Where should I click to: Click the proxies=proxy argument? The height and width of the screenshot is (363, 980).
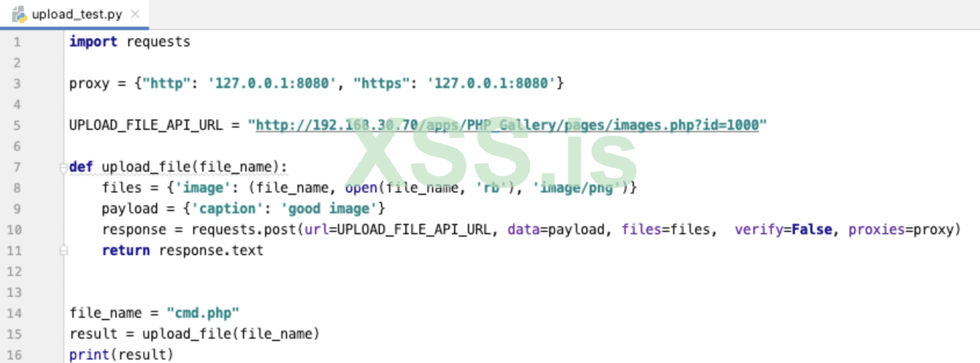pyautogui.click(x=901, y=230)
